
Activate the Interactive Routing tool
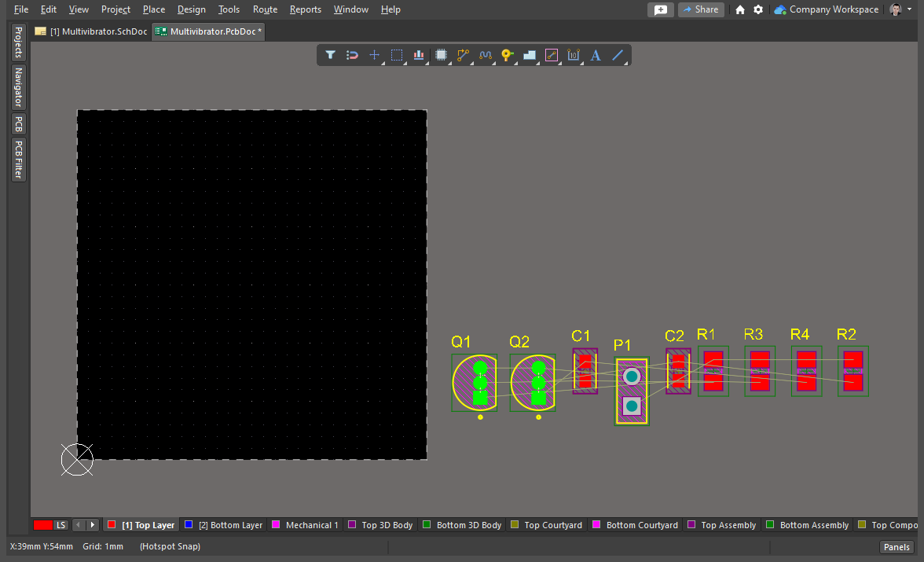point(464,55)
